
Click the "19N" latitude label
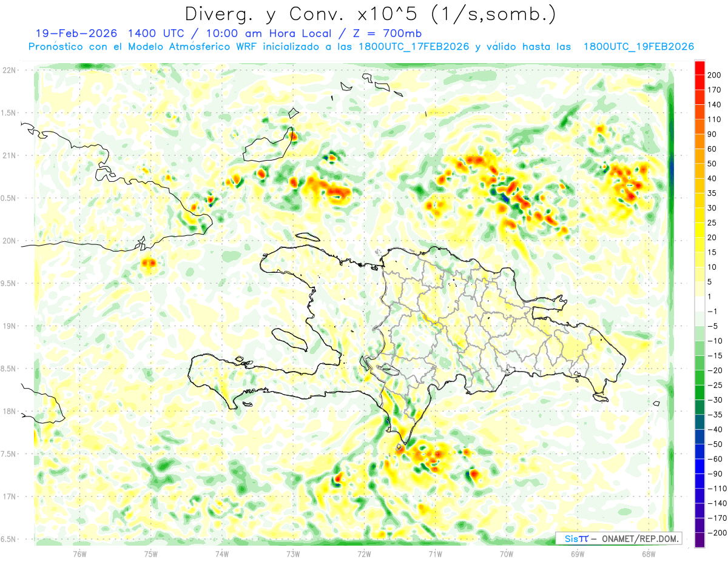pos(8,326)
